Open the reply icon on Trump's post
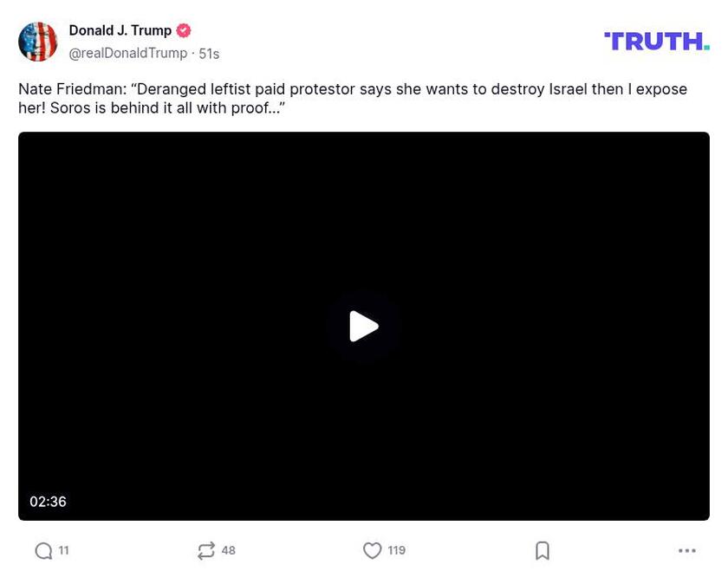The height and width of the screenshot is (584, 728). click(42, 550)
